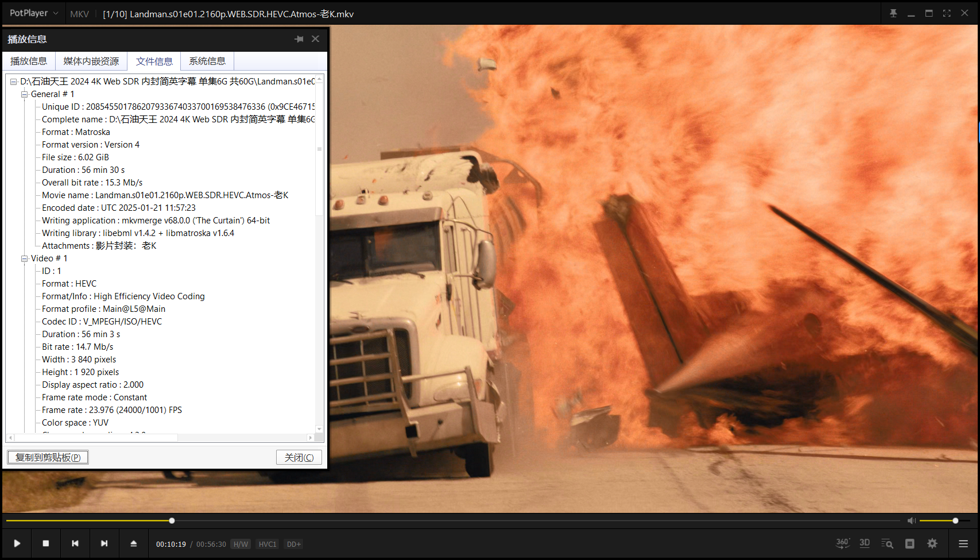The image size is (980, 560).
Task: Click the vertical scrollbar down arrow
Action: (x=320, y=429)
